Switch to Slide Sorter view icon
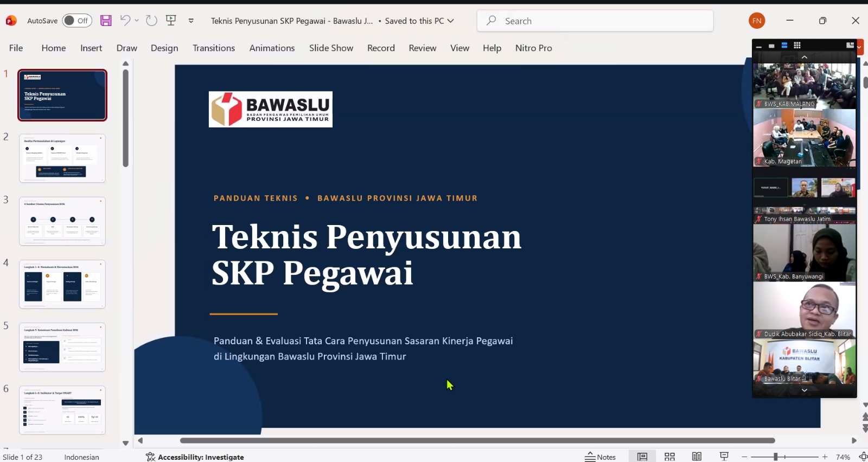This screenshot has width=868, height=462. pyautogui.click(x=669, y=457)
